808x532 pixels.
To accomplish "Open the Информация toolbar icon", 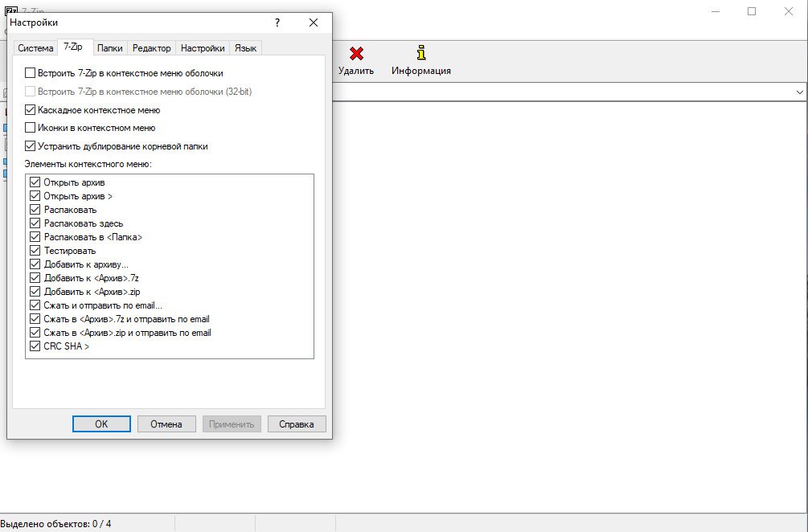I will (421, 52).
